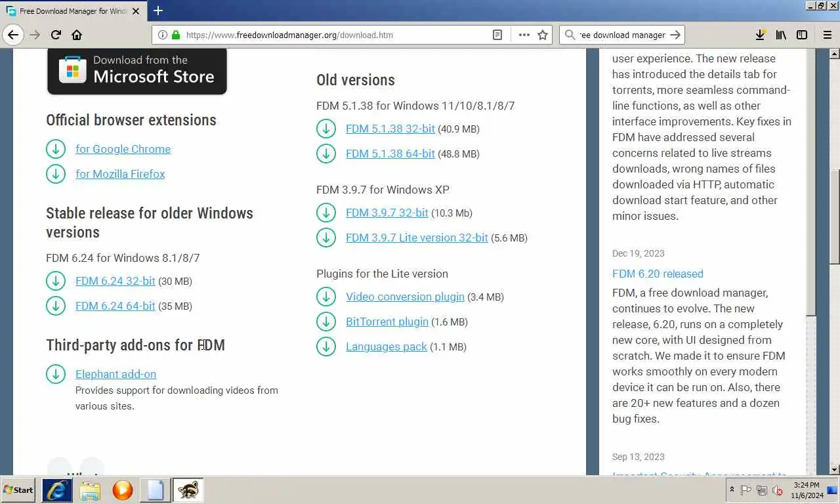Open Windows Media Player from the taskbar

(x=123, y=490)
